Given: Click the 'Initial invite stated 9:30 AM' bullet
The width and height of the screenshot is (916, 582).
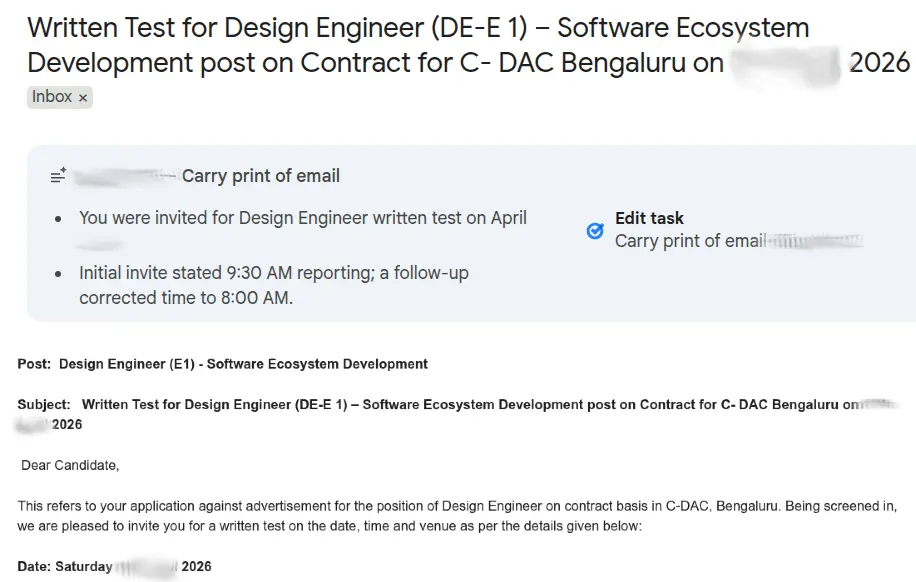Looking at the screenshot, I should pos(274,285).
